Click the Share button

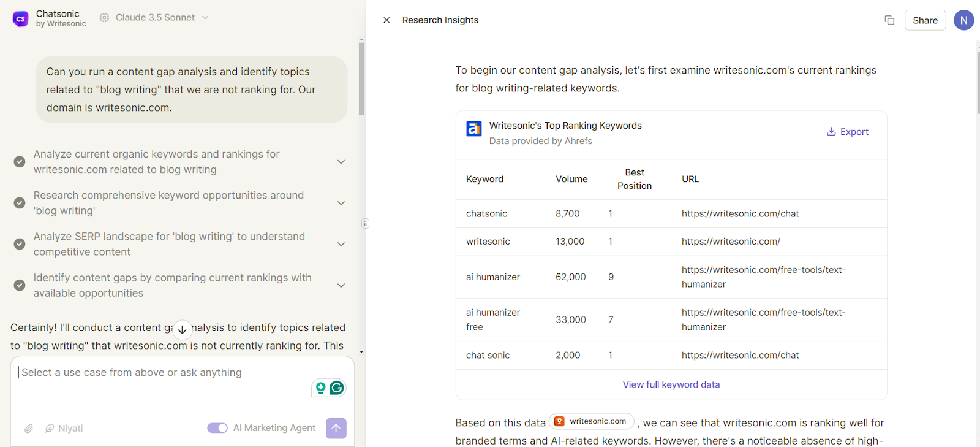tap(925, 20)
